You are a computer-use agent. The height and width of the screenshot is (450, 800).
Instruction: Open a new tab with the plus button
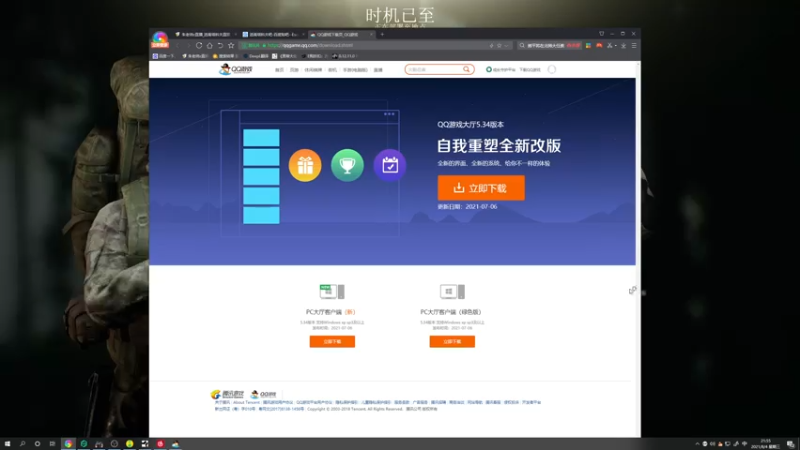point(382,34)
